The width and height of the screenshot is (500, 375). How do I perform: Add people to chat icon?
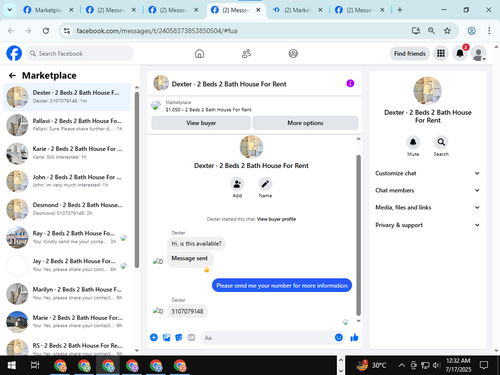(237, 184)
